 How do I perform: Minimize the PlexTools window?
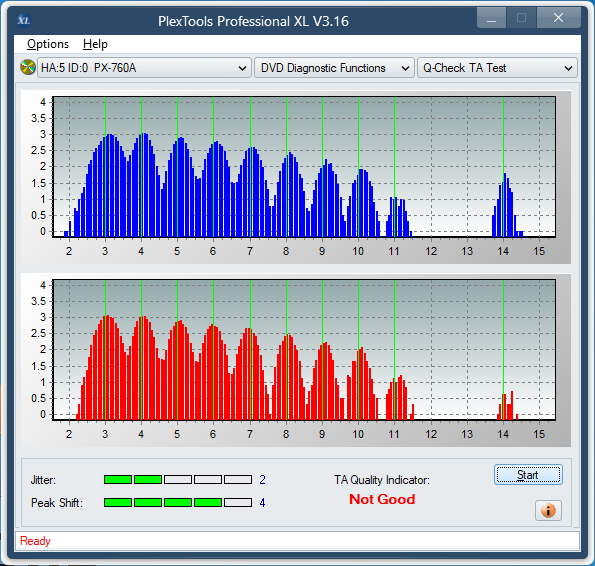pyautogui.click(x=491, y=18)
